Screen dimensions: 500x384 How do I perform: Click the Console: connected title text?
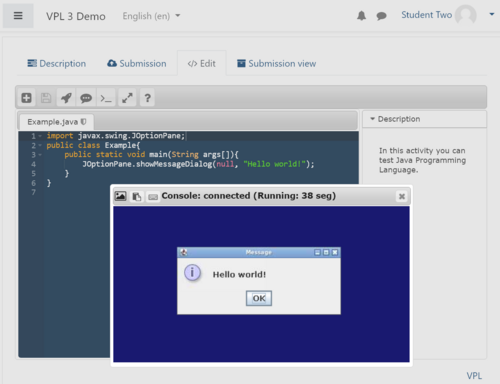point(249,196)
